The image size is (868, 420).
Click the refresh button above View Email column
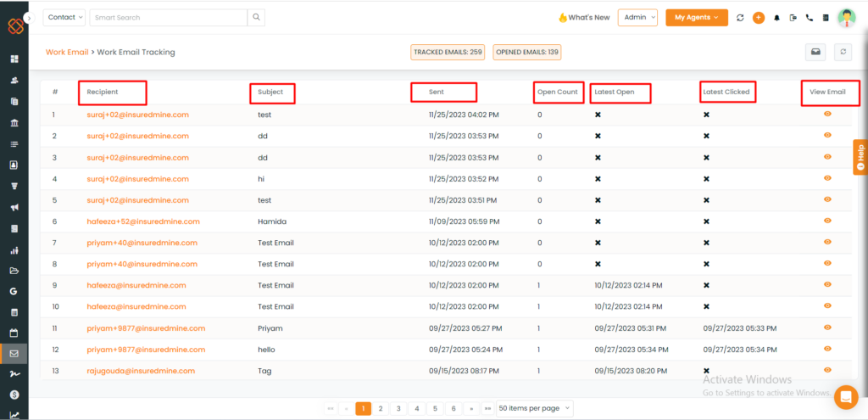pyautogui.click(x=843, y=52)
